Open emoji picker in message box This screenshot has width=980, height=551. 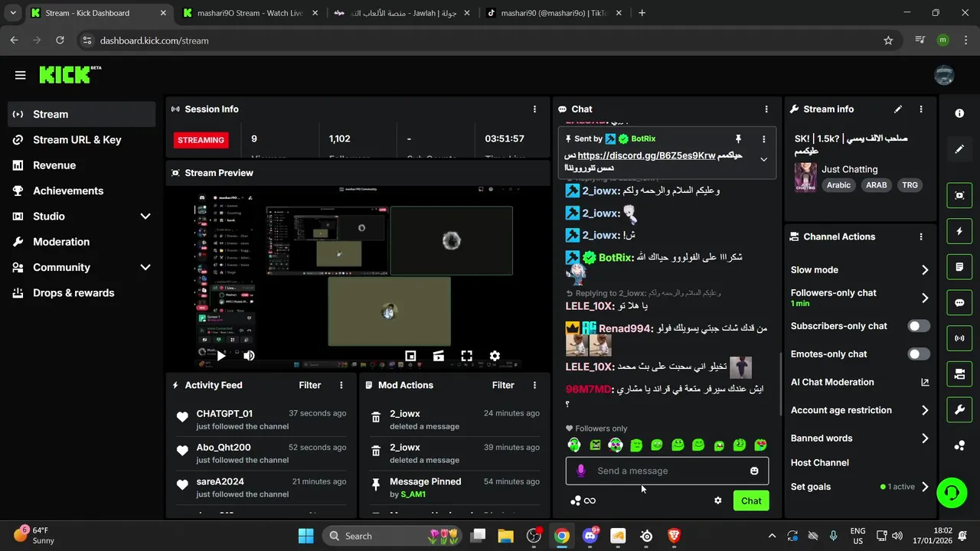click(754, 471)
